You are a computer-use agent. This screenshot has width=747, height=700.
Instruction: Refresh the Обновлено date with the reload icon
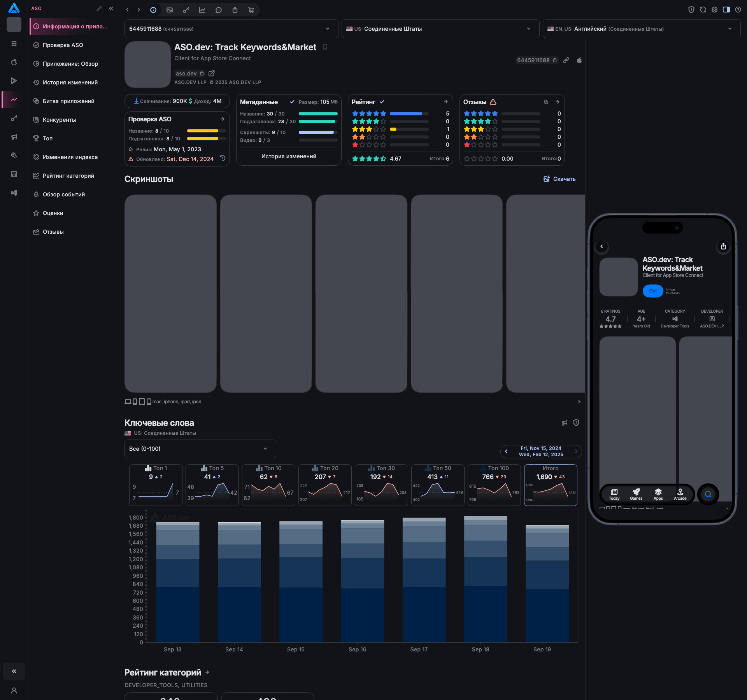[223, 158]
